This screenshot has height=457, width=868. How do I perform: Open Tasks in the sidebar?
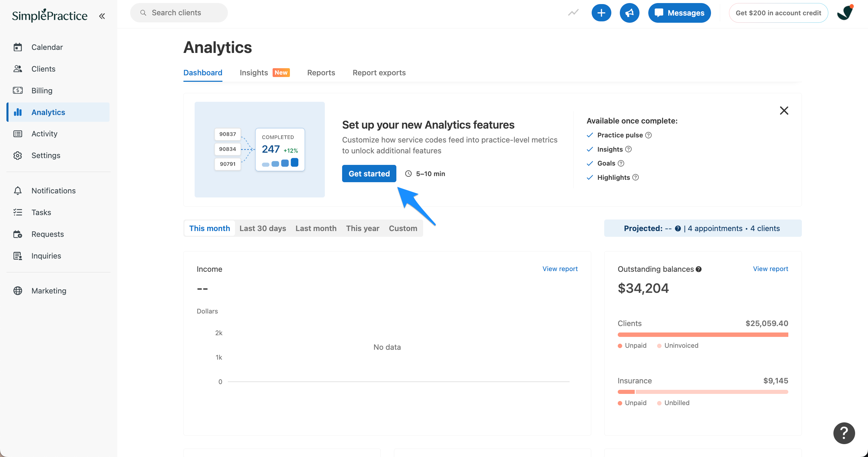click(x=58, y=212)
